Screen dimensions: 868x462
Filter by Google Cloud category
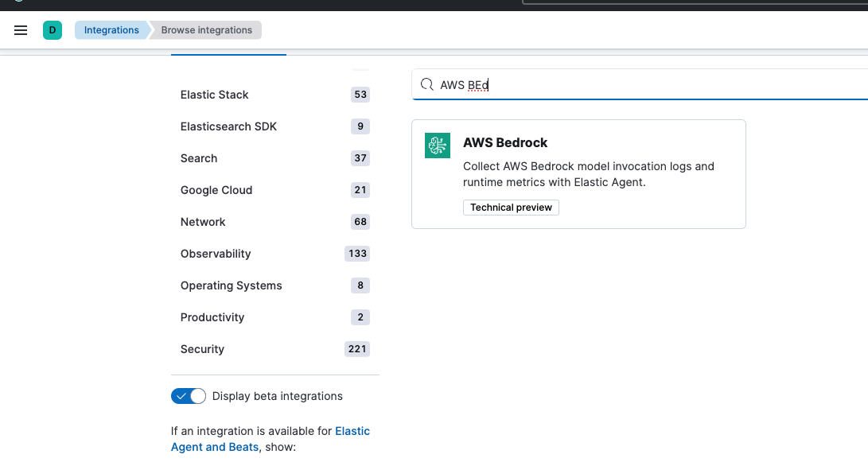point(216,190)
